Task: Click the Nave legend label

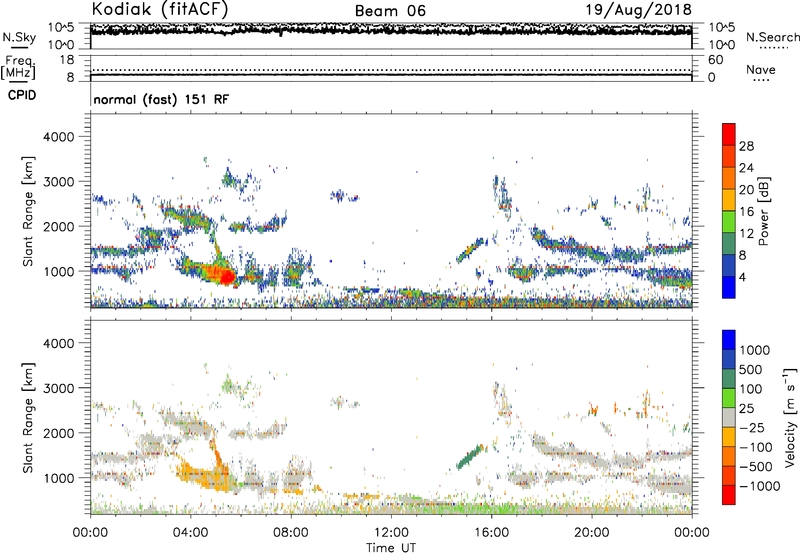Action: [761, 70]
